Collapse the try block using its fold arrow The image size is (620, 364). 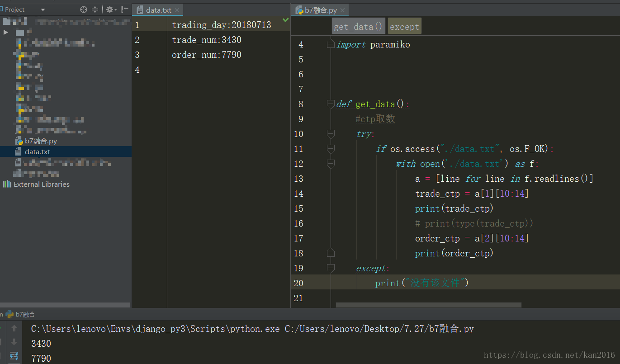coord(331,134)
